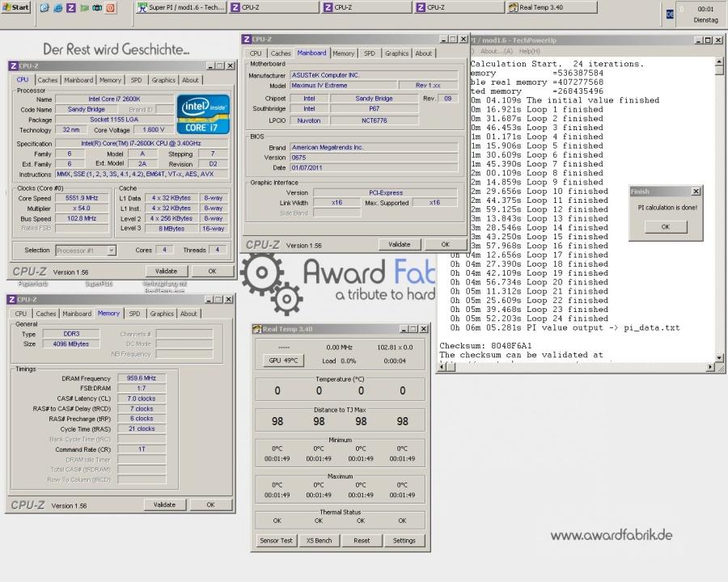The width and height of the screenshot is (728, 582).
Task: Confirm the PI calculation is done dialog with OK
Action: click(x=666, y=227)
